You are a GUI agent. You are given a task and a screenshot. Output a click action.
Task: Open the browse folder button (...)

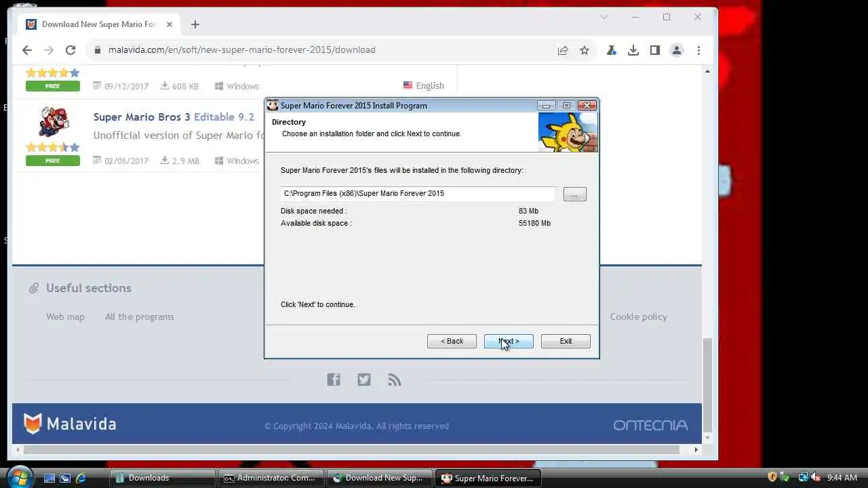tap(574, 195)
